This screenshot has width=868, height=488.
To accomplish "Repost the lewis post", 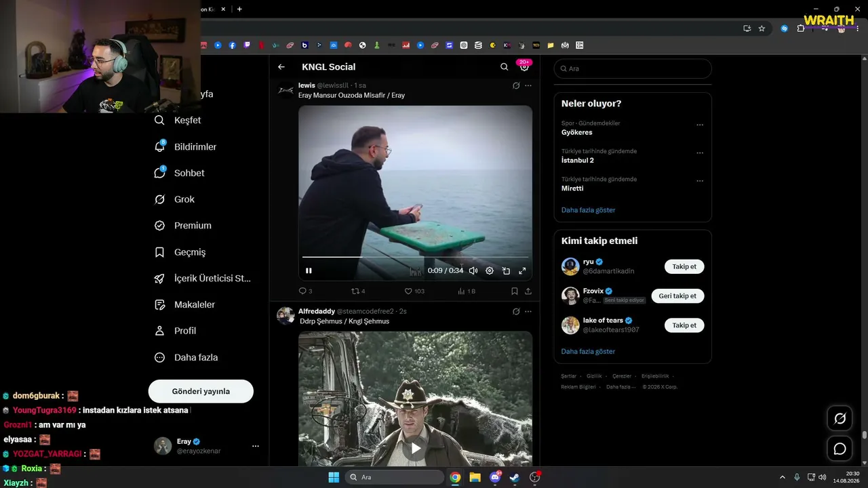I will (x=358, y=291).
